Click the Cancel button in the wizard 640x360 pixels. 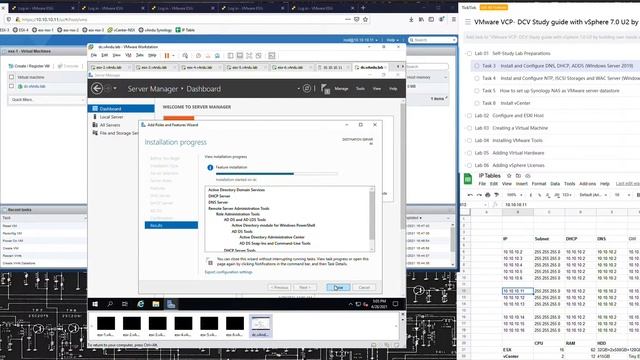[364, 287]
